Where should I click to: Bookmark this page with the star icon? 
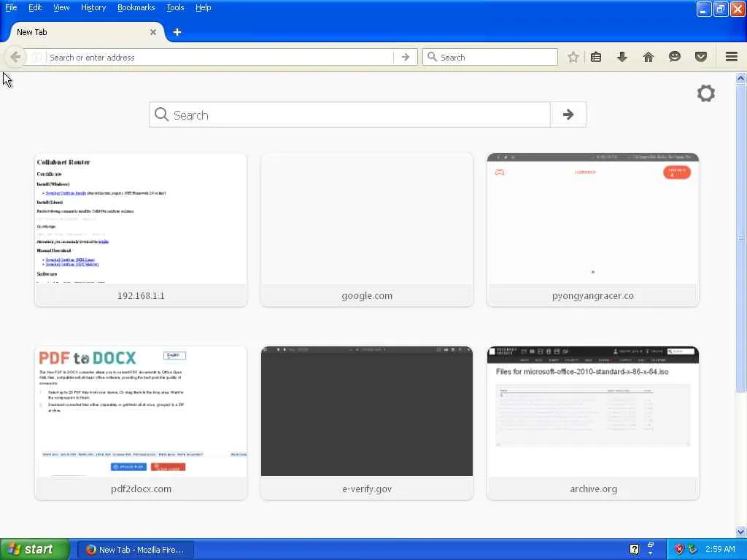[x=573, y=57]
